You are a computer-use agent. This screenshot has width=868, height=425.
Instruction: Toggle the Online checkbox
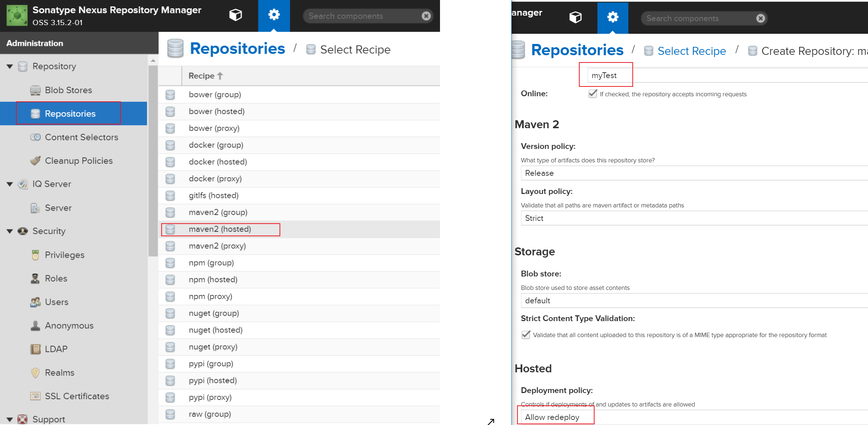[593, 94]
